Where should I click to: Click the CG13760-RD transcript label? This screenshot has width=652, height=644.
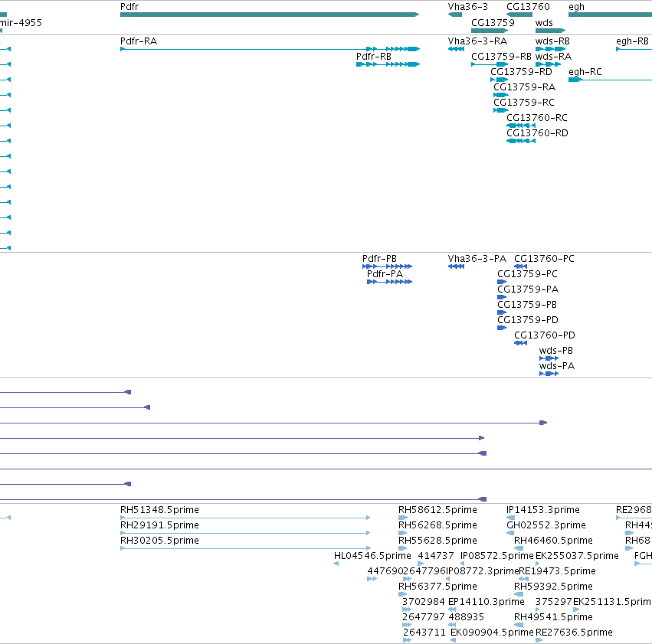(x=537, y=133)
